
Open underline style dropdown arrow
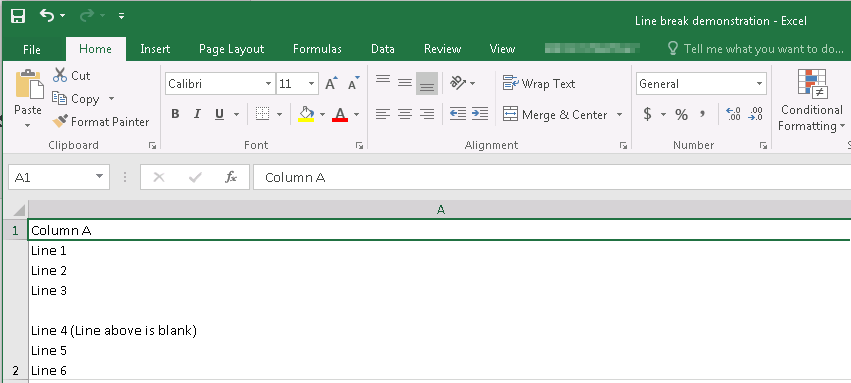237,114
